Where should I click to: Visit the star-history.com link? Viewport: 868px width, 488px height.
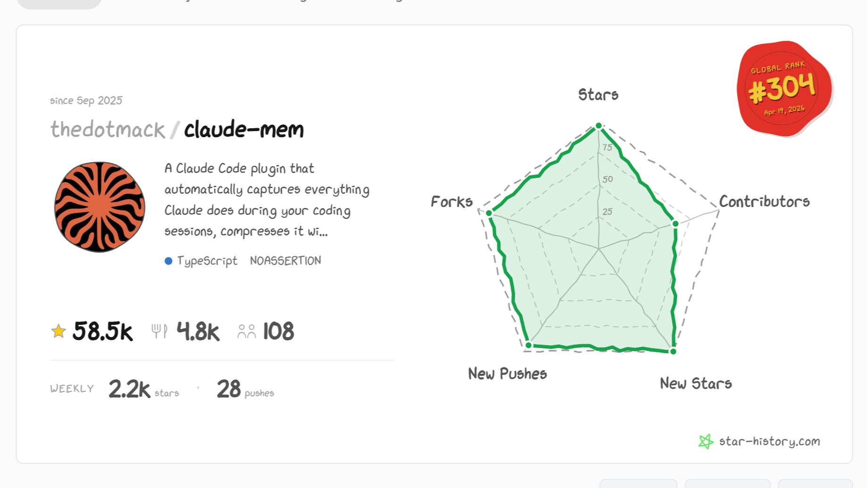pyautogui.click(x=769, y=441)
